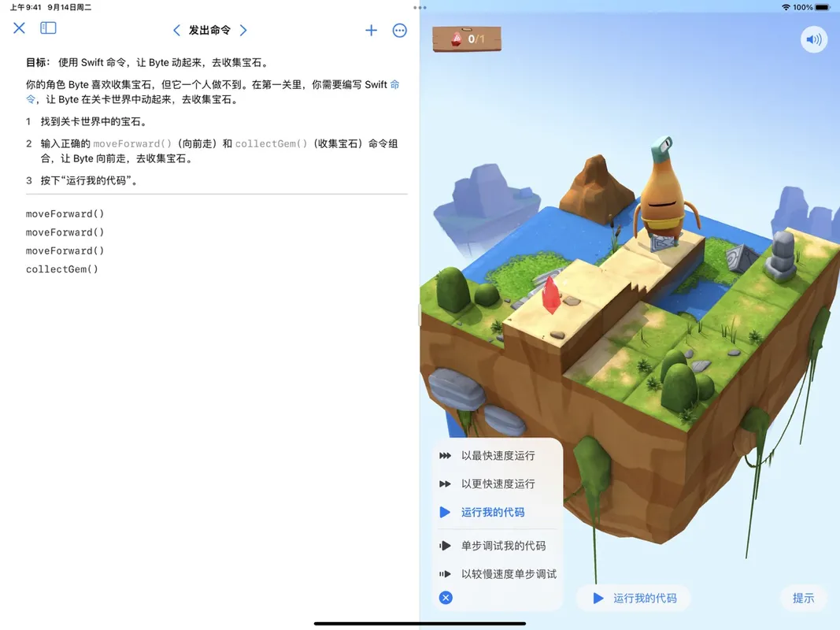
Task: Tap the plus add button
Action: coord(371,31)
